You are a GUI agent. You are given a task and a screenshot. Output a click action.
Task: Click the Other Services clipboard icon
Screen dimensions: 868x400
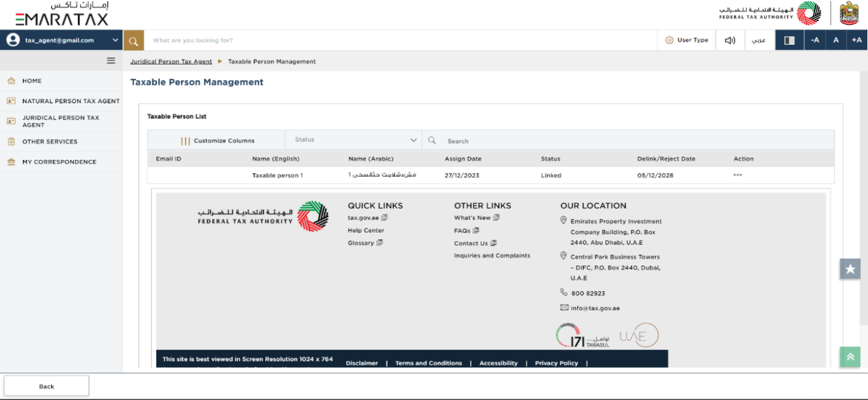(11, 142)
